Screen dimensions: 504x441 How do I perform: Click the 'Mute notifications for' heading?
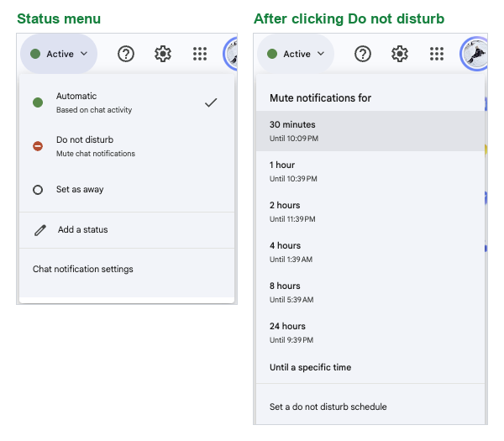point(320,98)
